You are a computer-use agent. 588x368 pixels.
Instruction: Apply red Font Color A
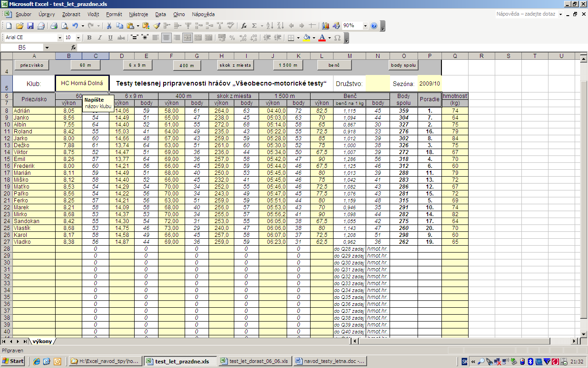[322, 38]
